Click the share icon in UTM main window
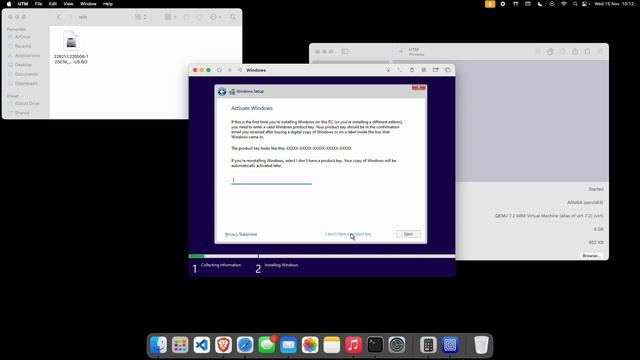The width and height of the screenshot is (640, 360). [x=575, y=51]
